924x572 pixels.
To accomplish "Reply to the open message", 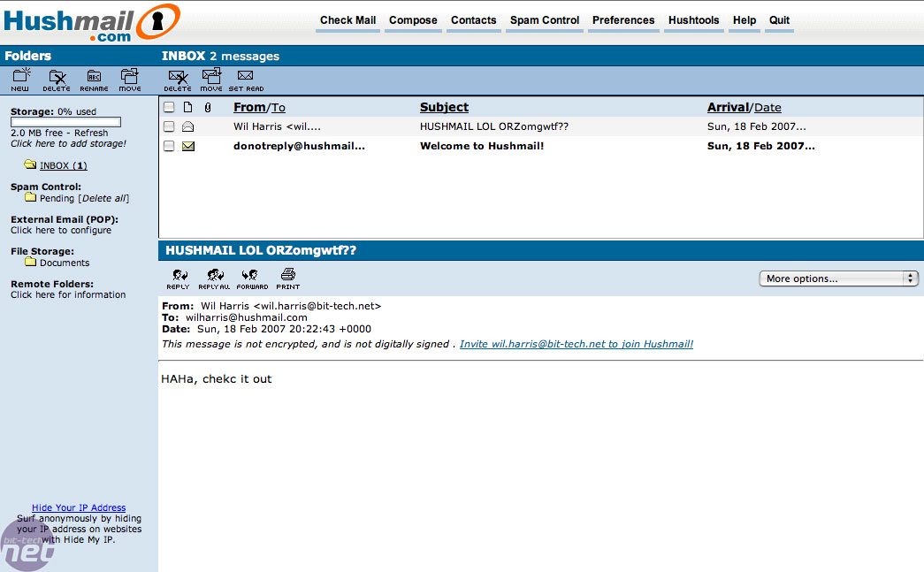I will (x=179, y=278).
